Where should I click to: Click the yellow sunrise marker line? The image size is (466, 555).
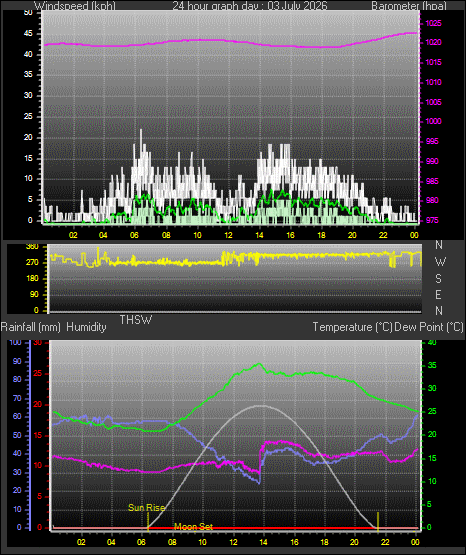pos(148,522)
